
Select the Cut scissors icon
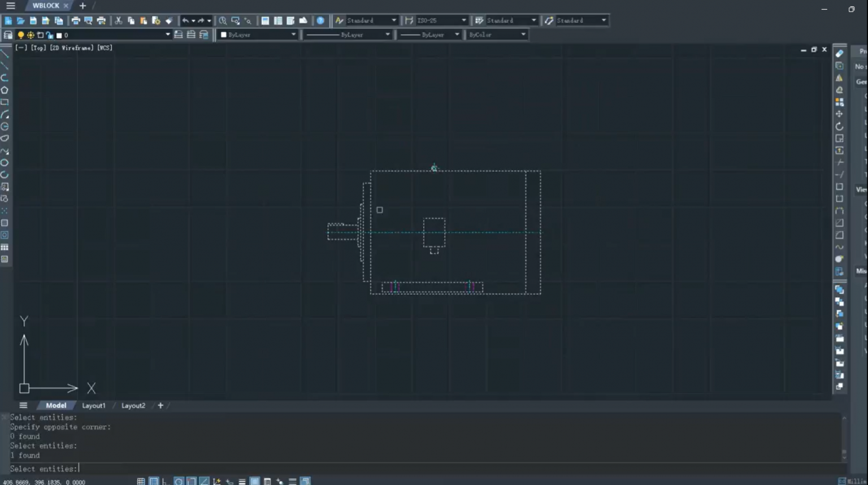coord(118,21)
